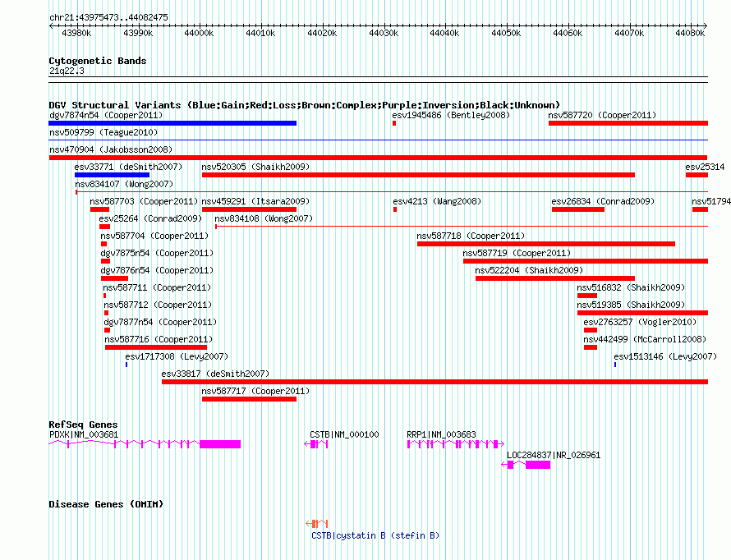Open the PDXK|NM_003681 gene label
Image resolution: width=731 pixels, height=560 pixels.
84,434
